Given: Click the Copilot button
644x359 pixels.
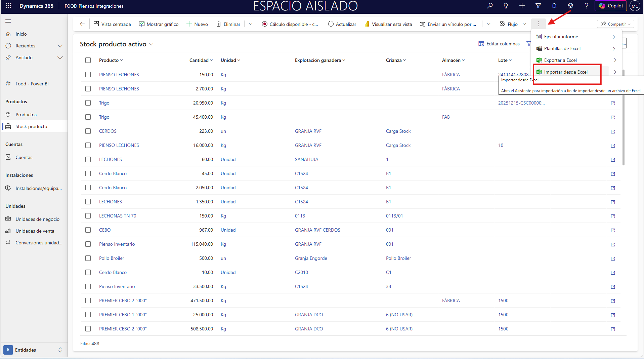Looking at the screenshot, I should 611,6.
